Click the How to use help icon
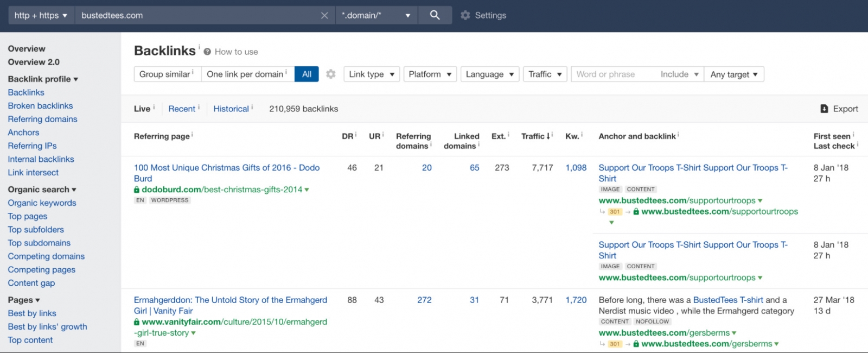Screen dimensions: 868x353 (x=207, y=52)
